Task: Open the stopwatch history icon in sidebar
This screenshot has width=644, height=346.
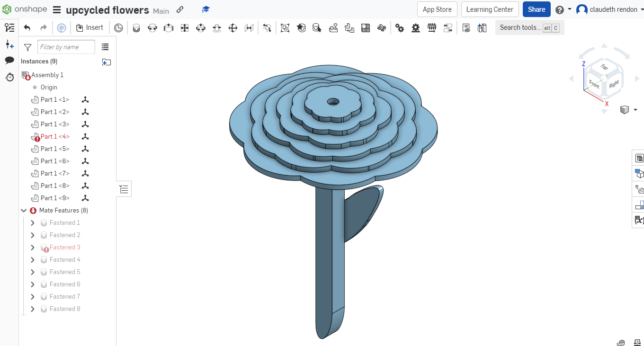Action: (x=9, y=77)
